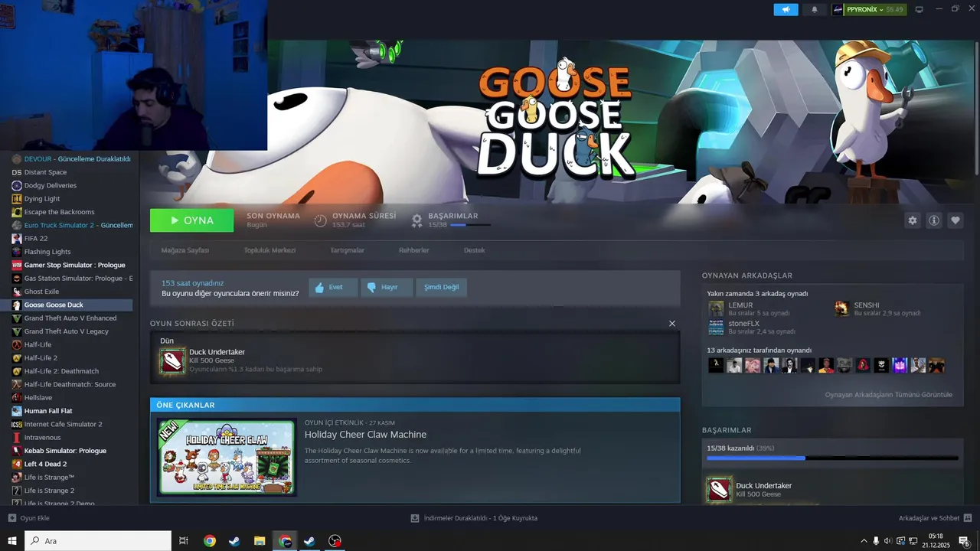
Task: Open the Windows Start menu
Action: click(x=11, y=541)
